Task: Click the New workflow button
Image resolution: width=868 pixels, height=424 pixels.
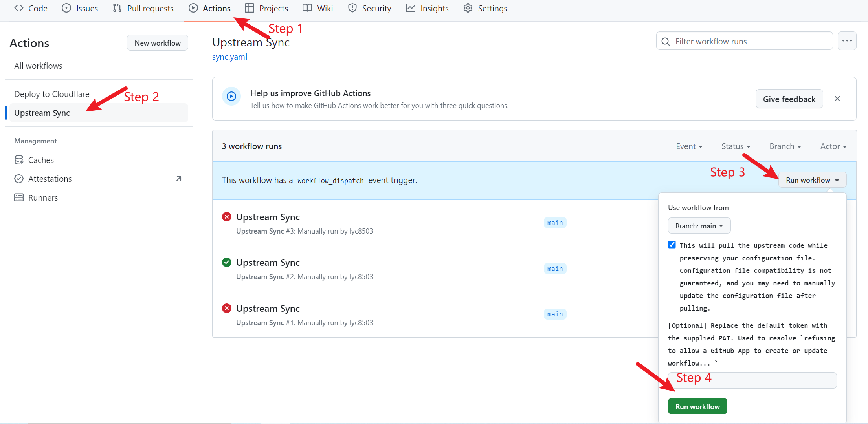Action: 158,43
